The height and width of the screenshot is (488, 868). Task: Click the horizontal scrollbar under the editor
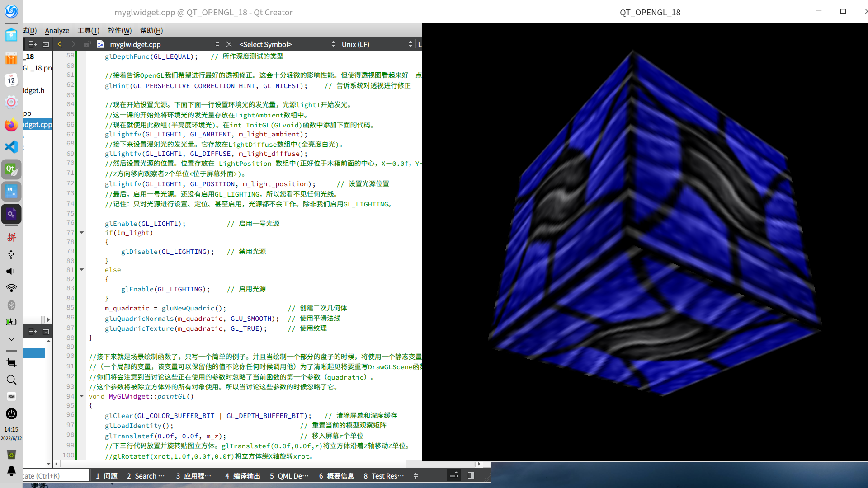(226, 464)
